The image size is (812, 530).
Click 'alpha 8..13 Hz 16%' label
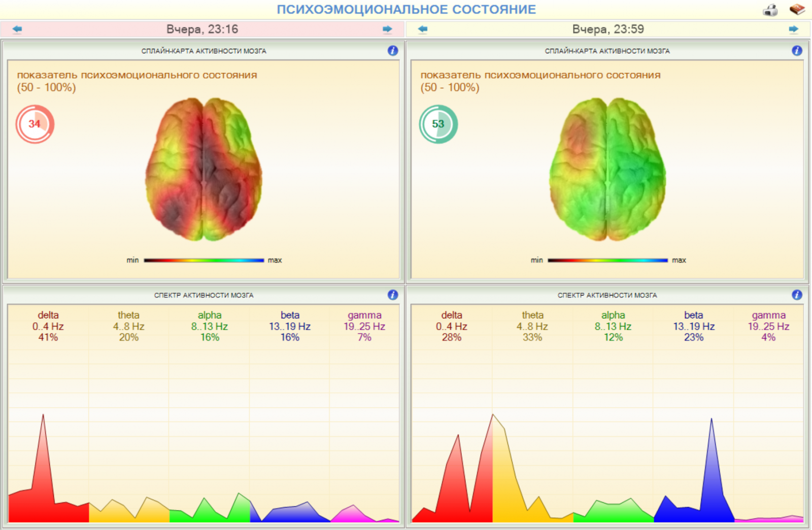pyautogui.click(x=210, y=326)
